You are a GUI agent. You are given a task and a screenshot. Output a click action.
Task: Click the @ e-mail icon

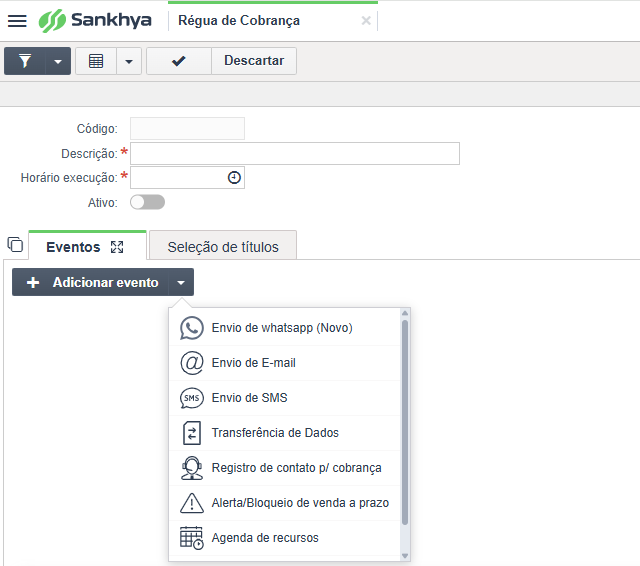191,363
